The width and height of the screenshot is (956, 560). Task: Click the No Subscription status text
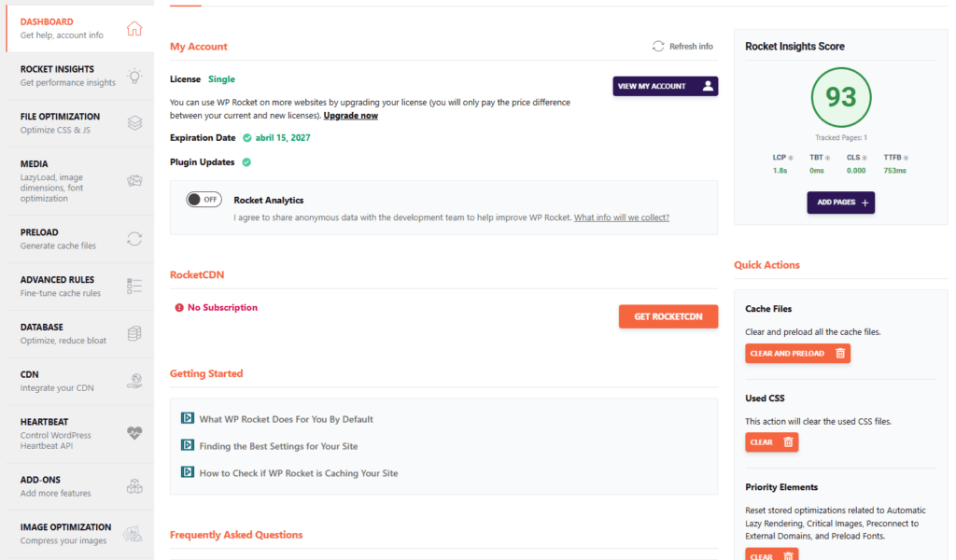tap(222, 308)
